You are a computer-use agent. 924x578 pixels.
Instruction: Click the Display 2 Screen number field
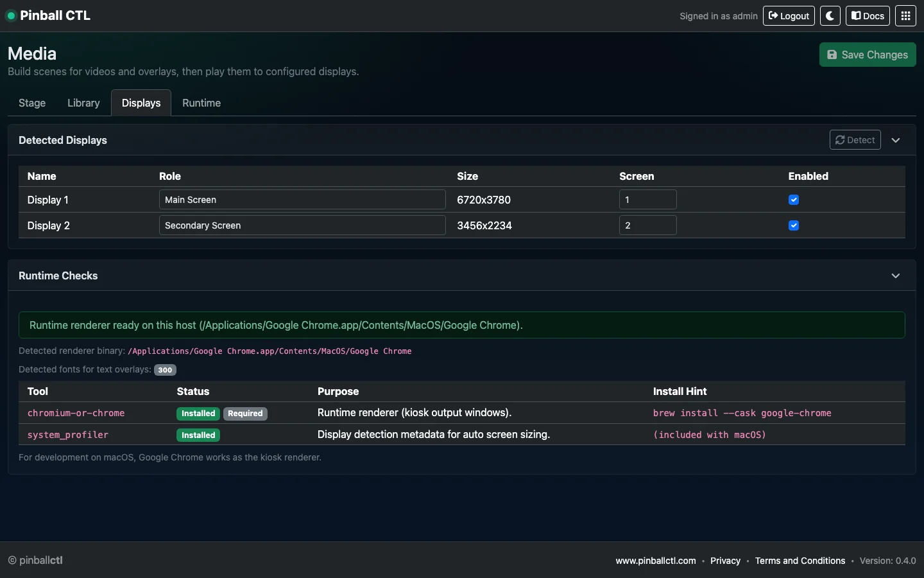(x=647, y=225)
